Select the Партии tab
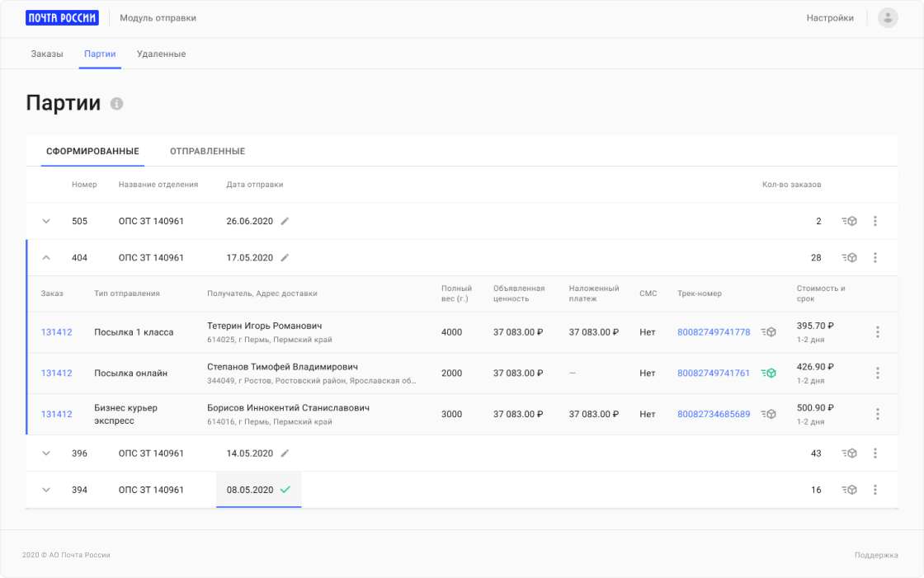This screenshot has height=578, width=924. pos(100,54)
